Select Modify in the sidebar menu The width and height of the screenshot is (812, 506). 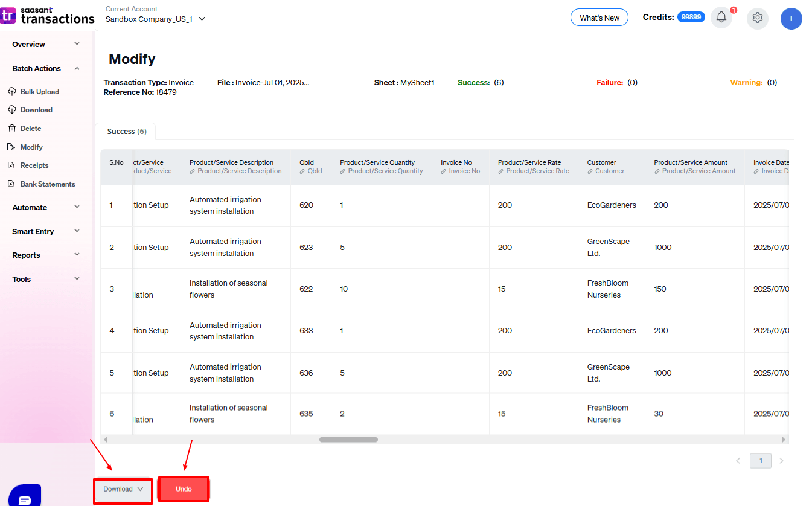[31, 147]
